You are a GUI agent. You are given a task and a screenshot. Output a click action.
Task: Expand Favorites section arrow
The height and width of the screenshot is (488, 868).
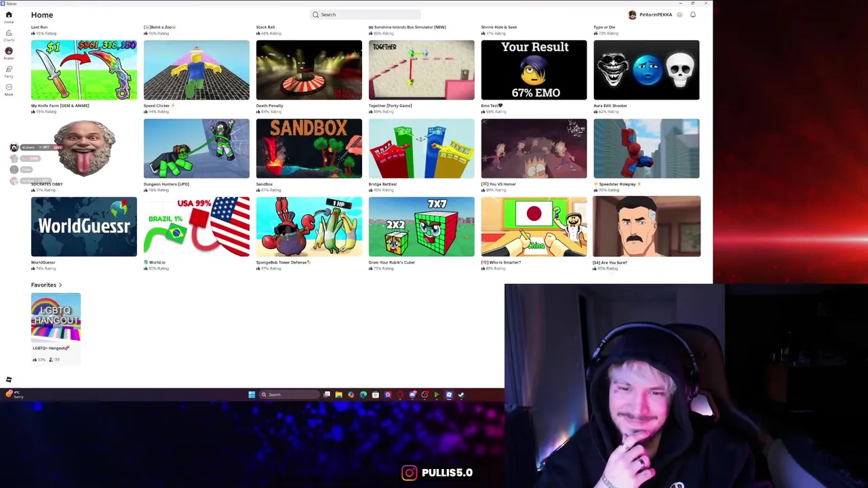[60, 285]
